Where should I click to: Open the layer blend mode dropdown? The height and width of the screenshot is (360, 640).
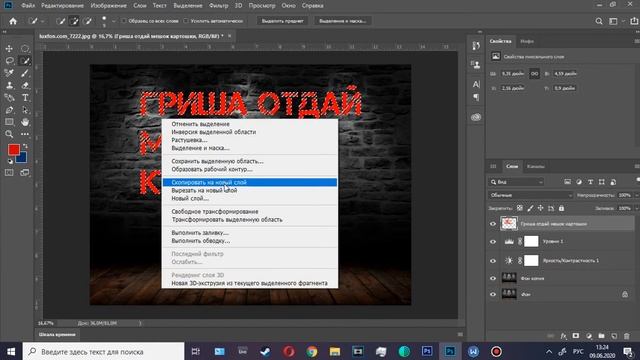(x=530, y=195)
